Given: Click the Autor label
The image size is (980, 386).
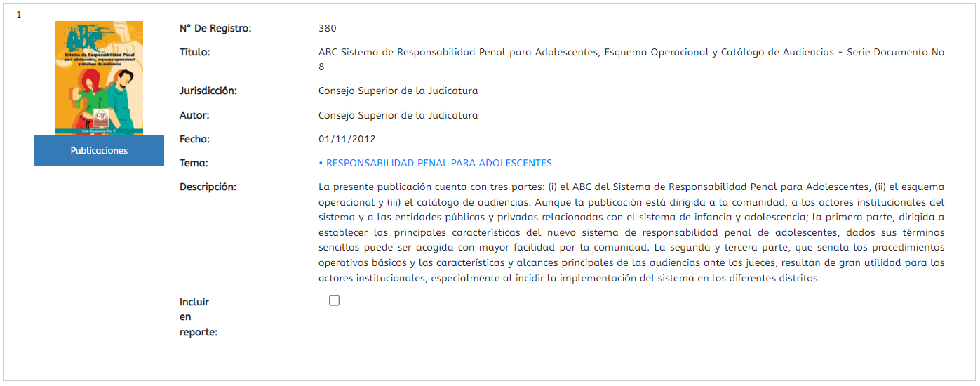Looking at the screenshot, I should point(194,115).
